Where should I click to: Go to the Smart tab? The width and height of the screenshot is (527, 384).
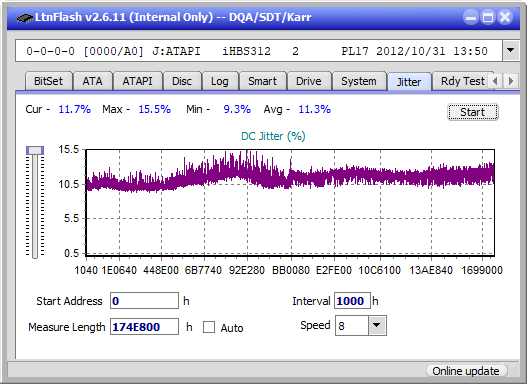(262, 81)
